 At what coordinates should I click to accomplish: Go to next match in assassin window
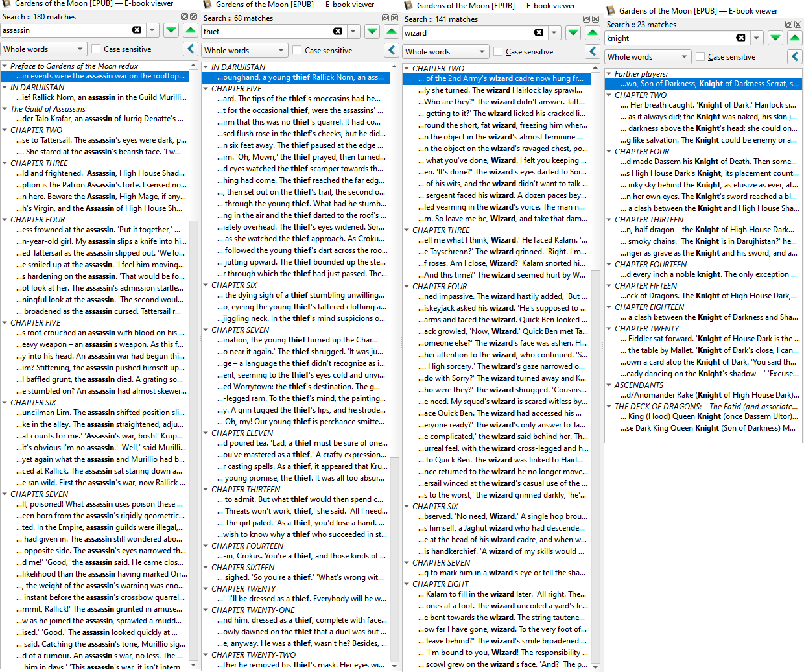coord(171,30)
